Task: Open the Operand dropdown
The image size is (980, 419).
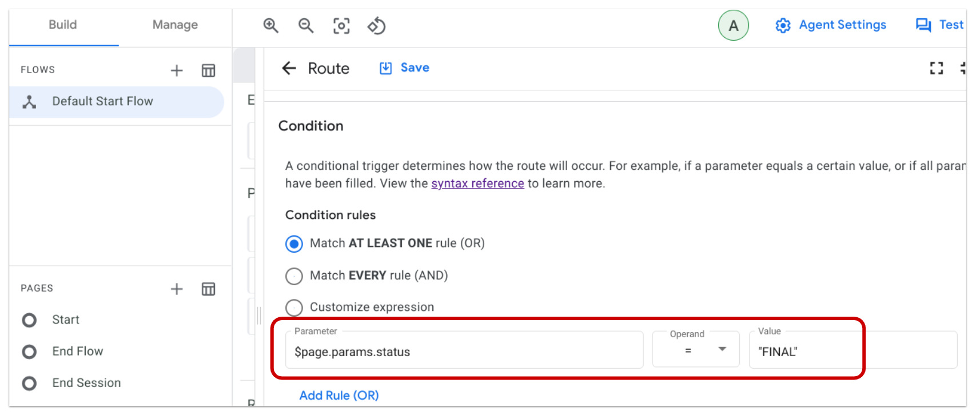Action: (x=722, y=349)
